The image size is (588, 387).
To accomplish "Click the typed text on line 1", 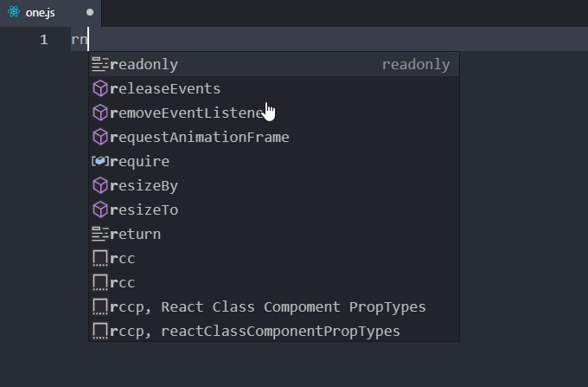I will pyautogui.click(x=80, y=40).
